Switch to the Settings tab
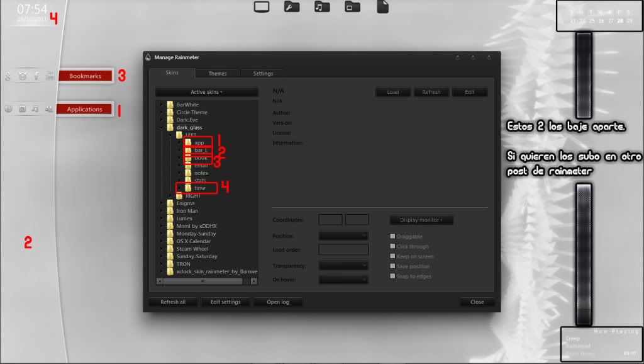 (263, 73)
